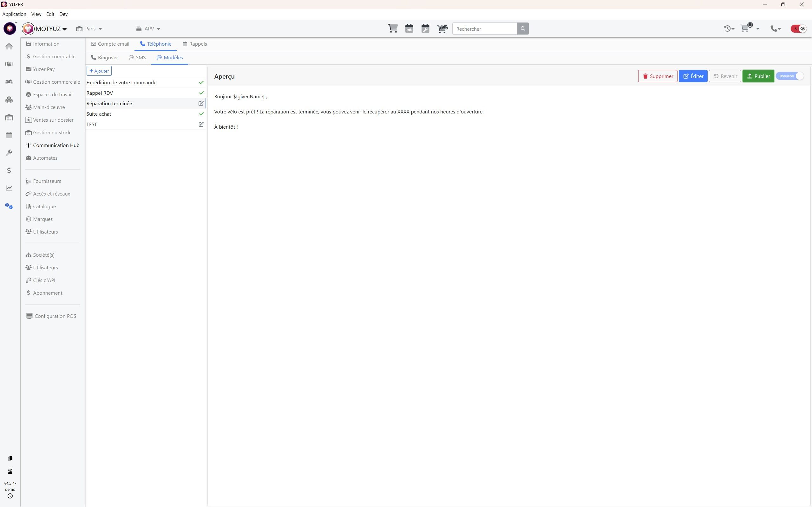Open the Compte email tab
The height and width of the screenshot is (507, 812).
pos(110,44)
